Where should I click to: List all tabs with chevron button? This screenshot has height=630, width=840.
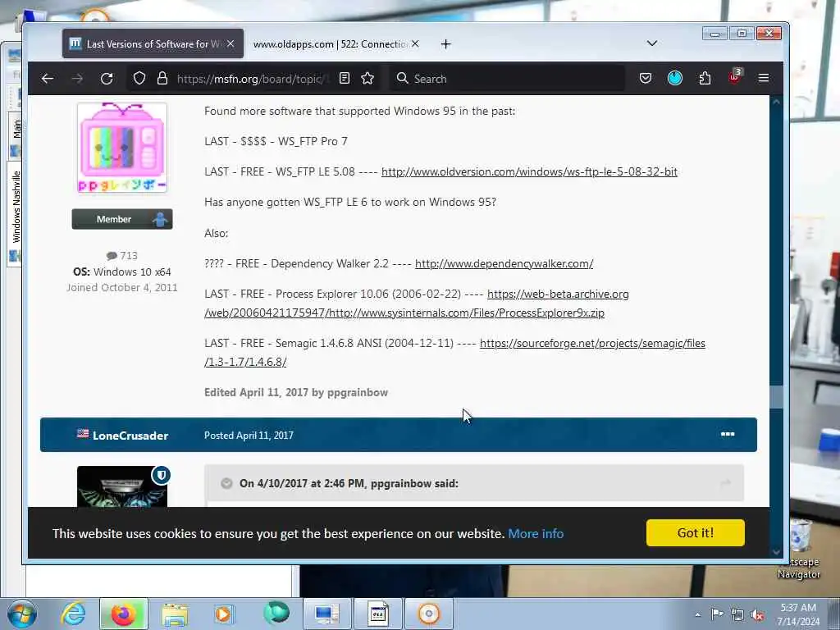(x=652, y=43)
